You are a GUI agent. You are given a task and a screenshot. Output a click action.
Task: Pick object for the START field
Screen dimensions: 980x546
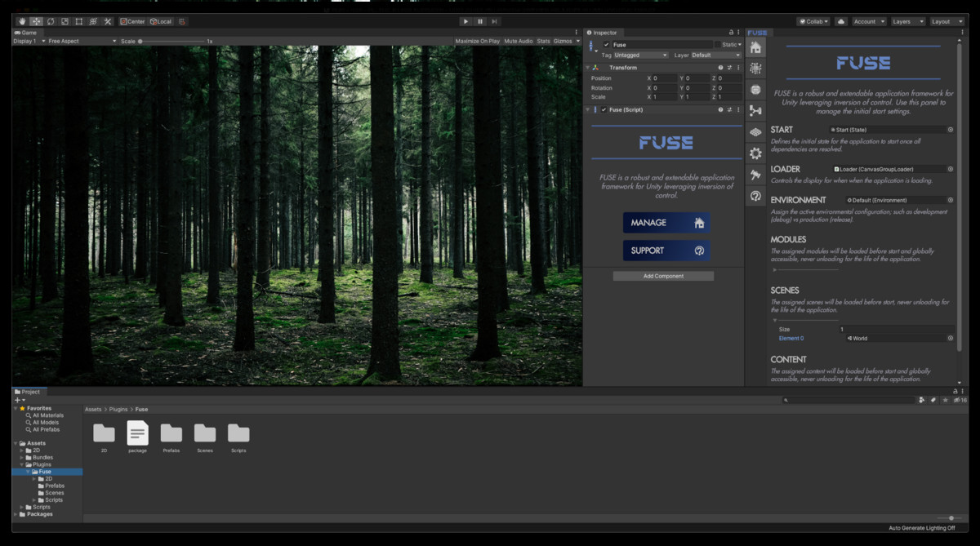point(951,130)
